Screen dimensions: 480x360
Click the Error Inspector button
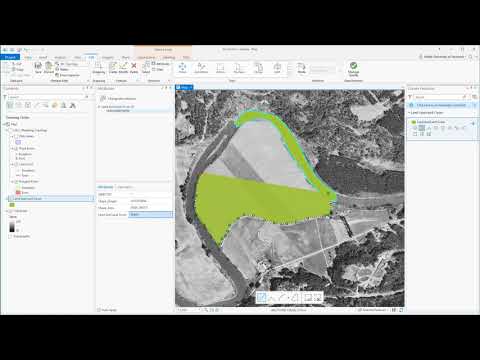[x=67, y=75]
